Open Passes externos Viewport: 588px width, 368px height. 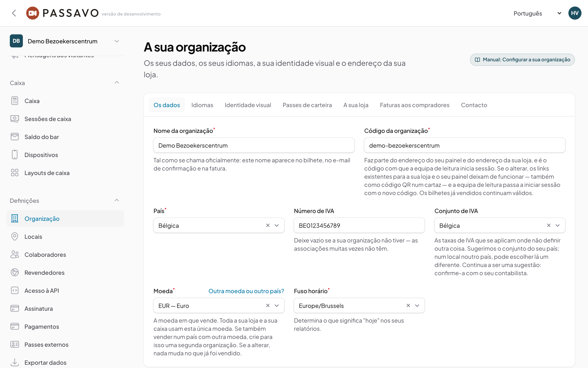click(x=65, y=345)
